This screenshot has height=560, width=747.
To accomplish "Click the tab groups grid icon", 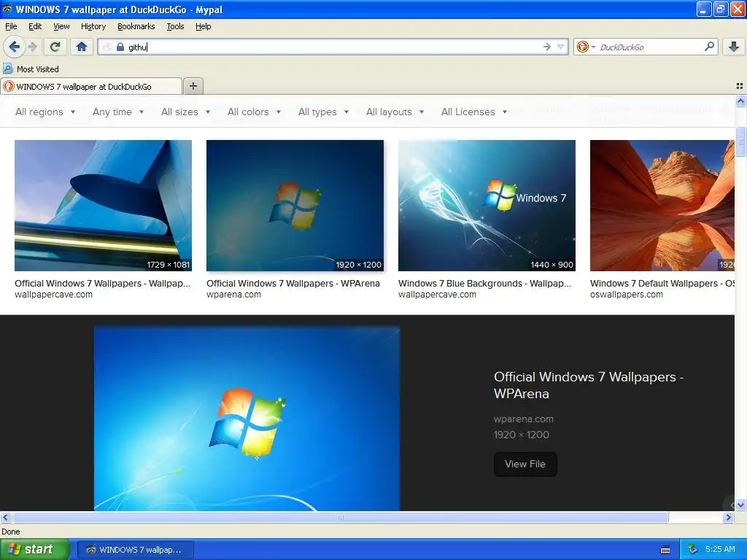I will point(740,86).
